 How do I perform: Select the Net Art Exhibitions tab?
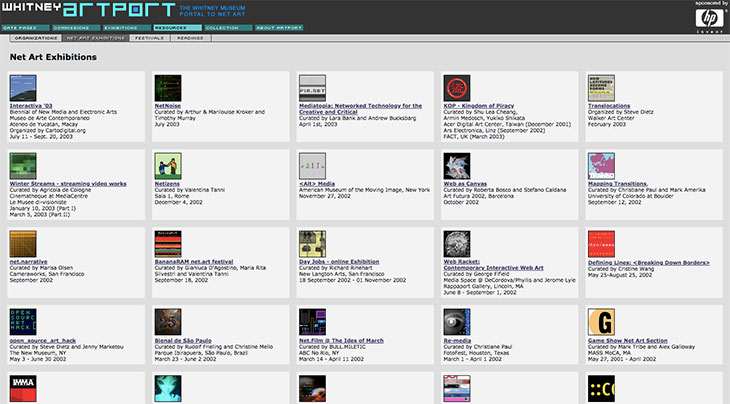[95, 38]
